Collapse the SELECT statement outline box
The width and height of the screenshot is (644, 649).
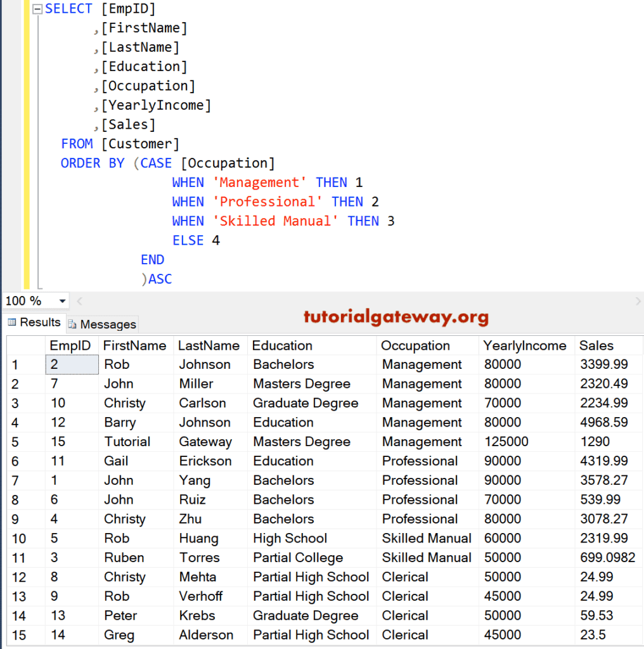click(37, 10)
